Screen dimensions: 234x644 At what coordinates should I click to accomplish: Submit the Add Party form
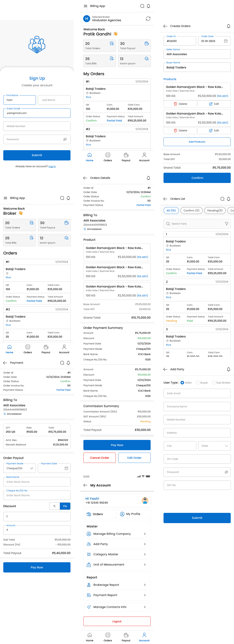pos(197,518)
